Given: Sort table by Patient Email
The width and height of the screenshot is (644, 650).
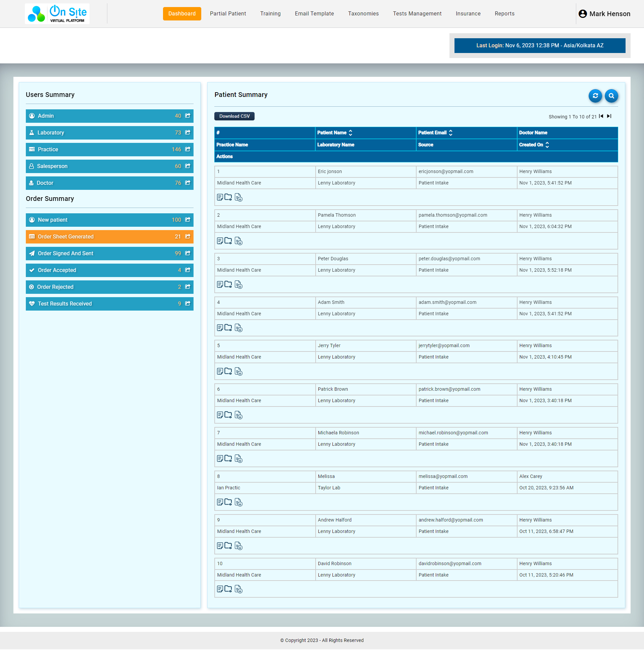Looking at the screenshot, I should click(x=450, y=133).
